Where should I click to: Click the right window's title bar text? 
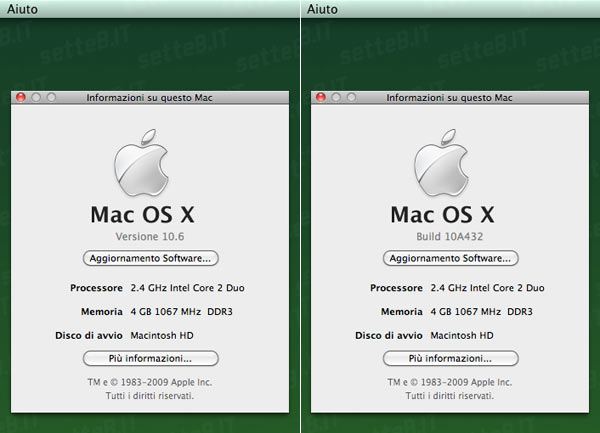click(449, 98)
